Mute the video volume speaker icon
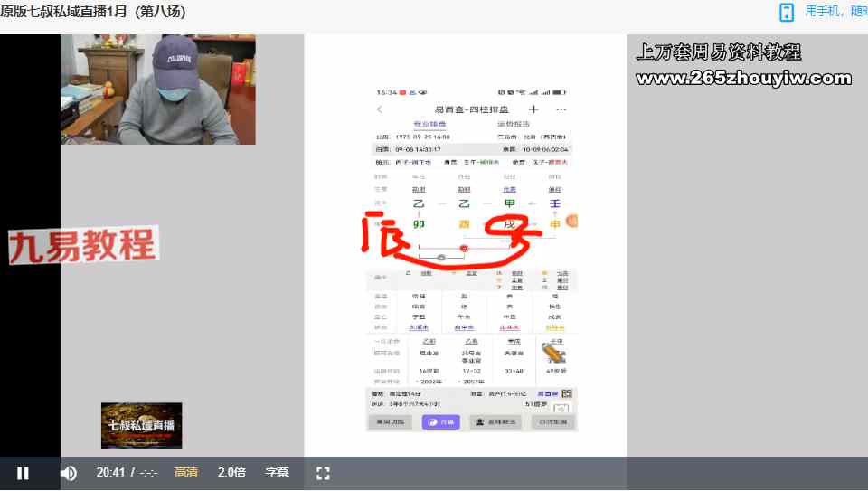The width and height of the screenshot is (868, 491). pyautogui.click(x=69, y=473)
